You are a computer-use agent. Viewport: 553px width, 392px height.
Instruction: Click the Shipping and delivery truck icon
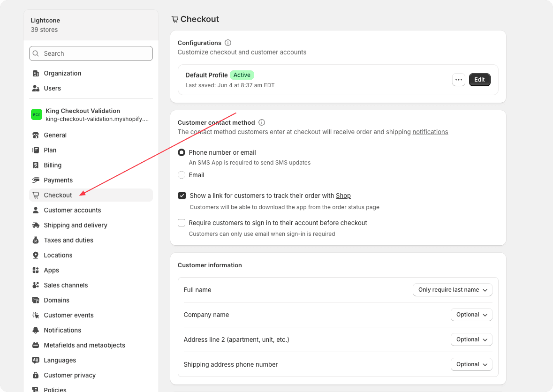coord(36,225)
